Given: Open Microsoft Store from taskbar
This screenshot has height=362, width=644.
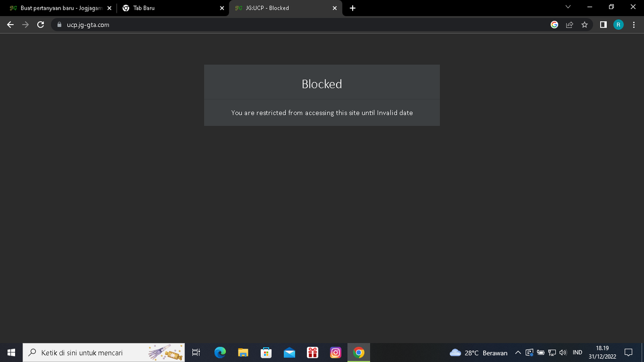Looking at the screenshot, I should click(266, 352).
